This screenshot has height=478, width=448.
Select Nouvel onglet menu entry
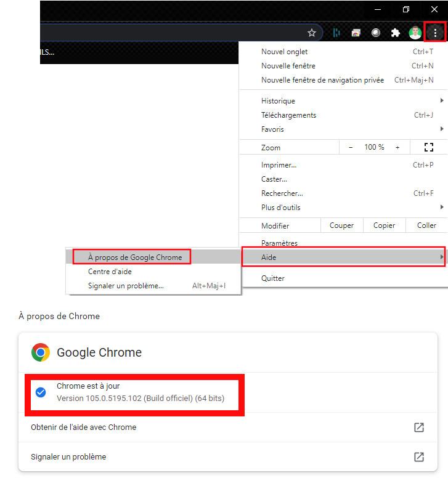343,52
